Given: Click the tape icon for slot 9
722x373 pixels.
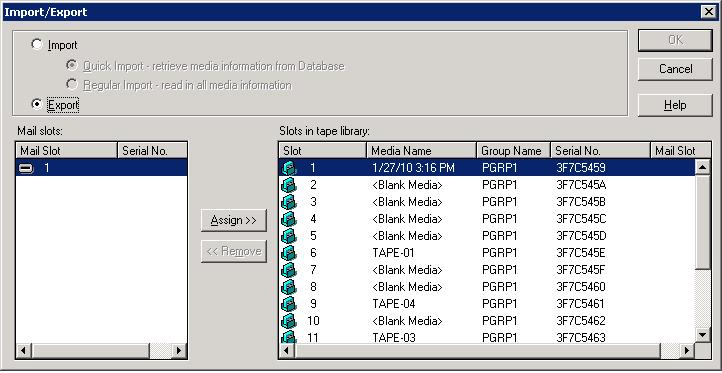Looking at the screenshot, I should tap(289, 304).
